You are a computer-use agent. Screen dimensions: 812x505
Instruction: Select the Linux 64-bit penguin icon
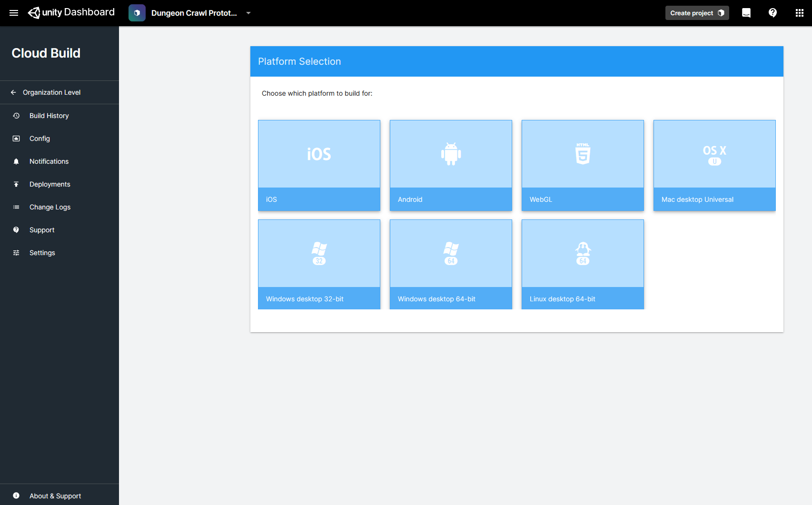[x=583, y=253]
